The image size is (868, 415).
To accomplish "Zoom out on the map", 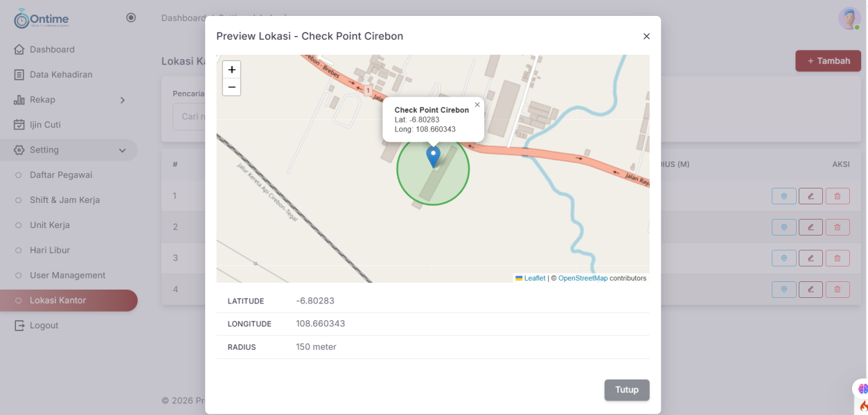I will tap(231, 87).
